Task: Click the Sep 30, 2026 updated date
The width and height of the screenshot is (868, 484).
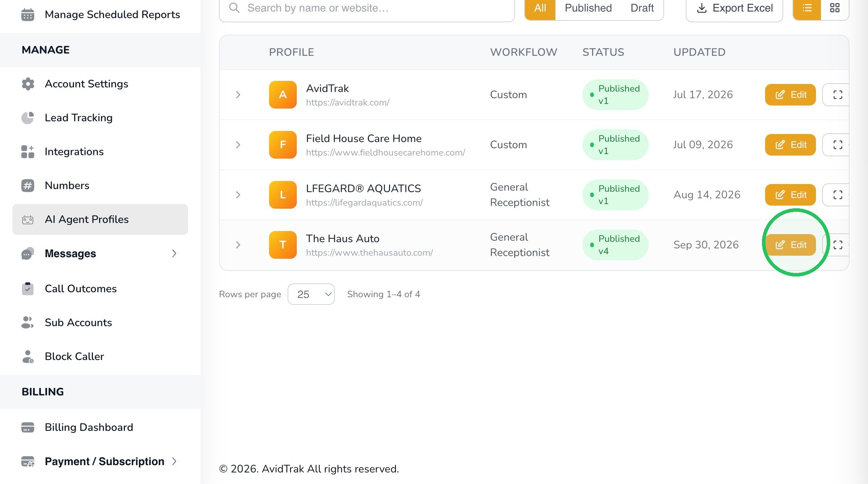Action: (706, 245)
